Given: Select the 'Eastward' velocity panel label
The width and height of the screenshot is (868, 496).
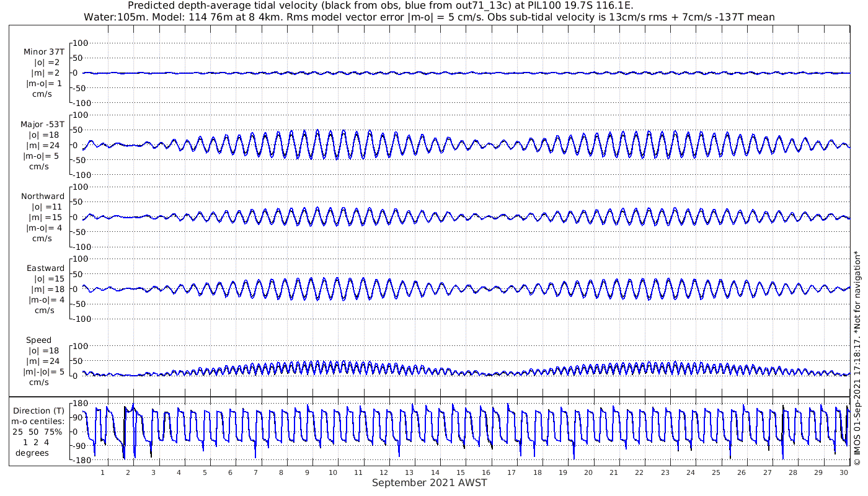Looking at the screenshot, I should pyautogui.click(x=45, y=268).
